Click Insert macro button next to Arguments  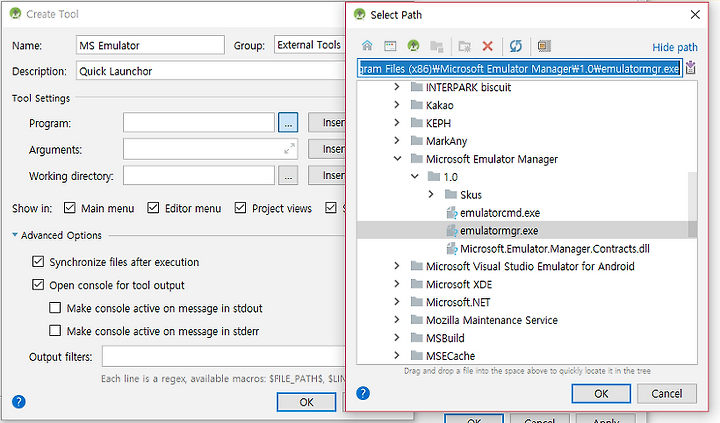[326, 149]
